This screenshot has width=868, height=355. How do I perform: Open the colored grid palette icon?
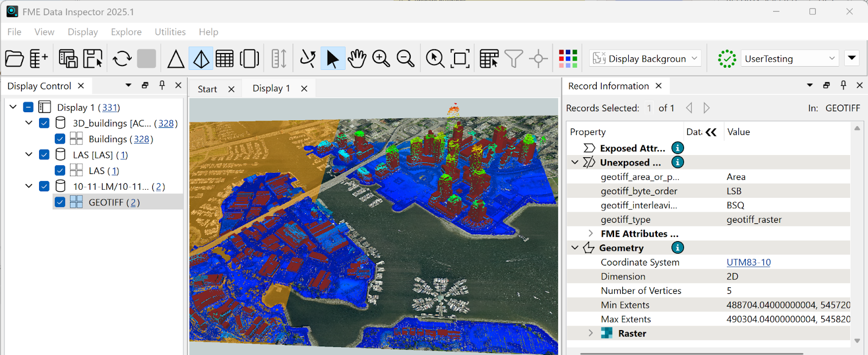pos(568,59)
